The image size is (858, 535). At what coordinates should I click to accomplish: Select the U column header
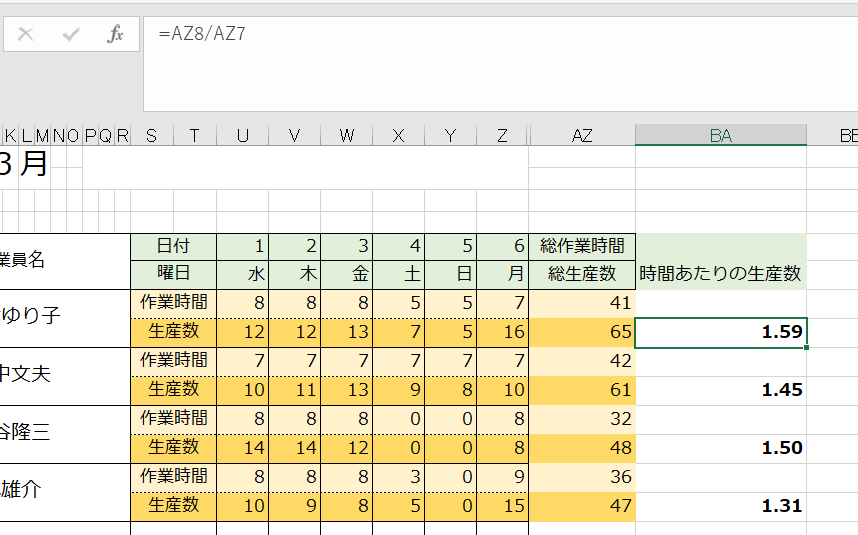tap(242, 136)
